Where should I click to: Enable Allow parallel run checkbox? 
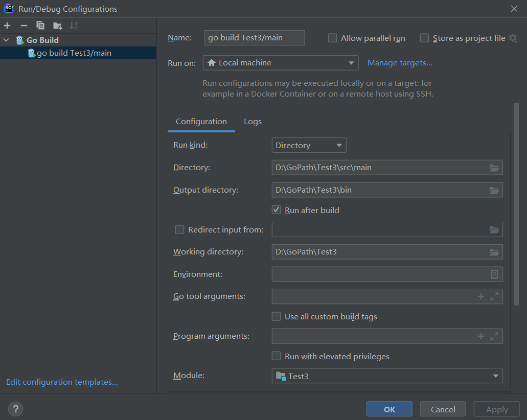coord(332,38)
